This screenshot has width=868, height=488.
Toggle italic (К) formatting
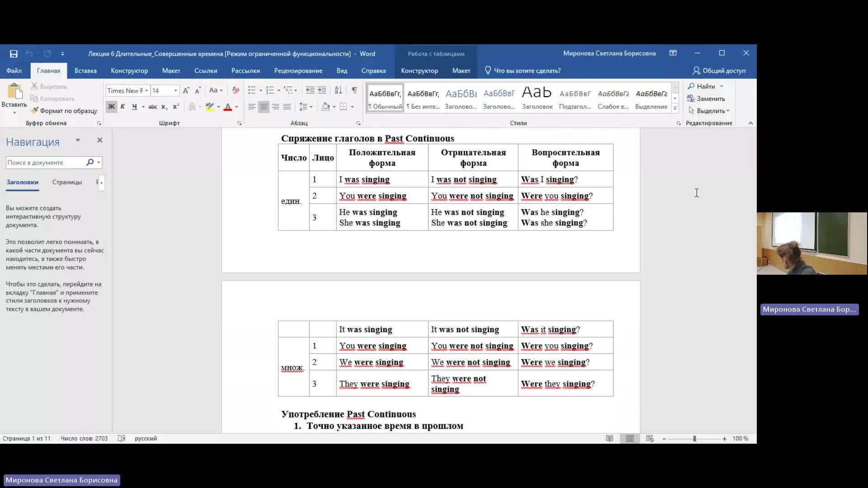coord(123,107)
